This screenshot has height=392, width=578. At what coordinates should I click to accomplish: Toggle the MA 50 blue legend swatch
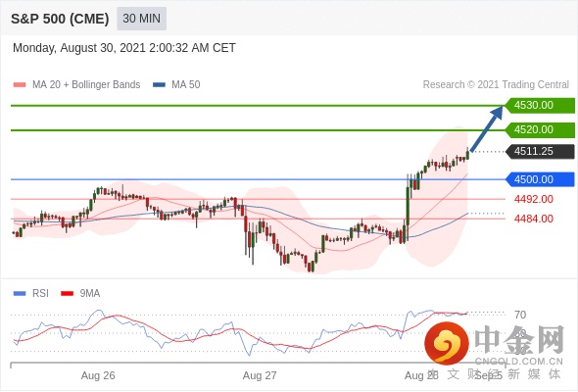point(159,85)
